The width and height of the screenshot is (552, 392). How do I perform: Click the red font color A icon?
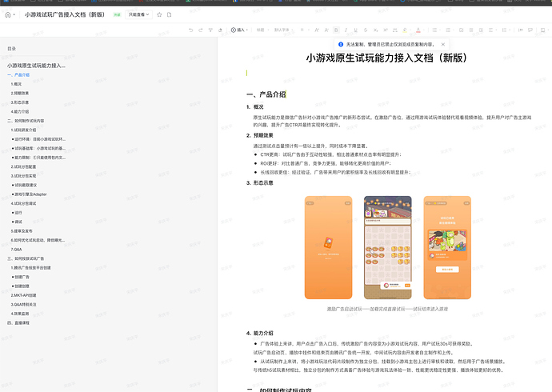418,30
